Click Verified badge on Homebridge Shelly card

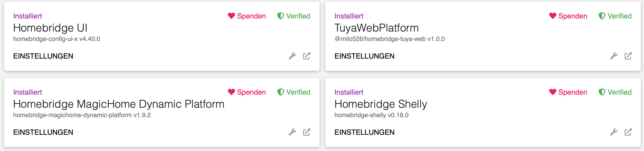[615, 92]
